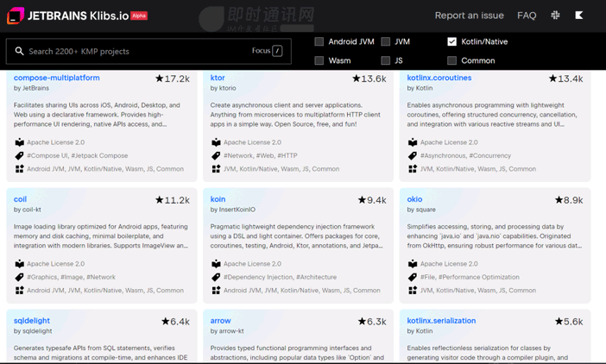Open the sqldelight project link
Viewport: 606px width, 364px height.
coord(32,321)
